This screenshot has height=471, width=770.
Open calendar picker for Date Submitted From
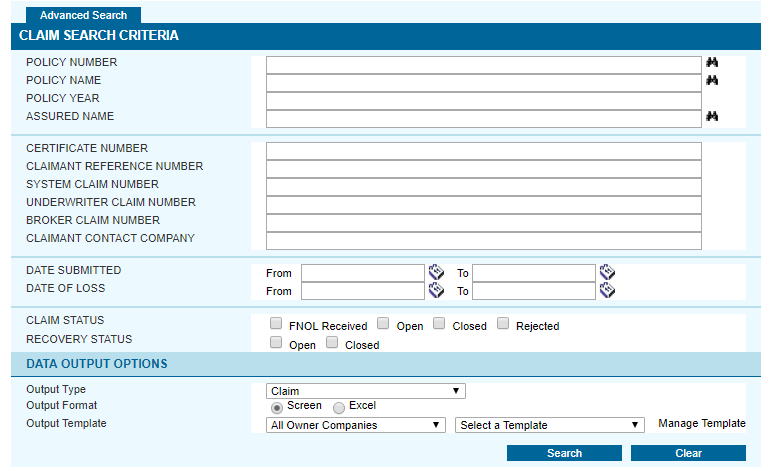coord(436,272)
